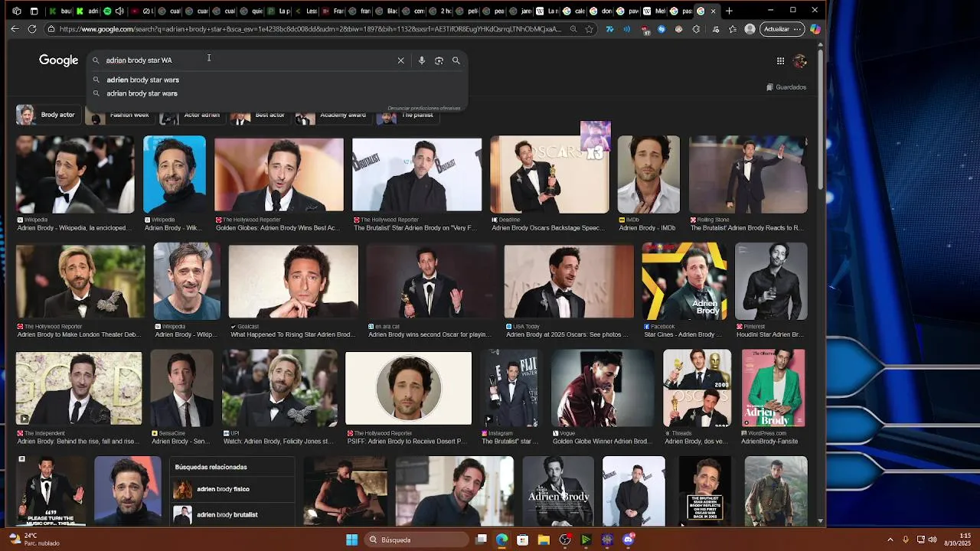980x551 pixels.
Task: Go back using browser back arrow
Action: [15, 29]
